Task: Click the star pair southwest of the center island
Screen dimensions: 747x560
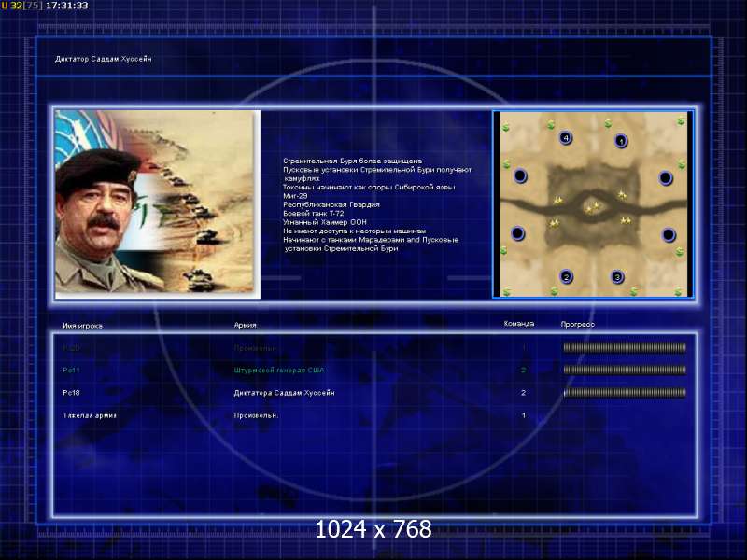Action: 554,223
